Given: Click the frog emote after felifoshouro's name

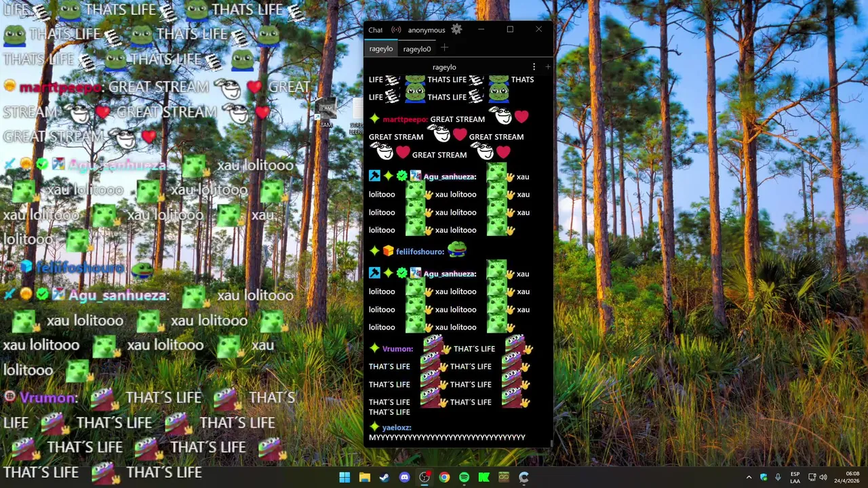Looking at the screenshot, I should (x=456, y=251).
